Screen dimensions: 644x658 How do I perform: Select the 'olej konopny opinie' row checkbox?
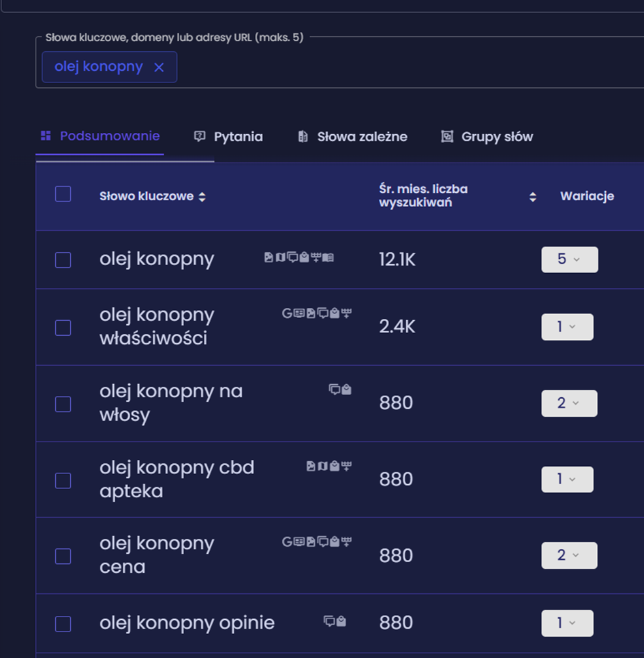click(63, 624)
